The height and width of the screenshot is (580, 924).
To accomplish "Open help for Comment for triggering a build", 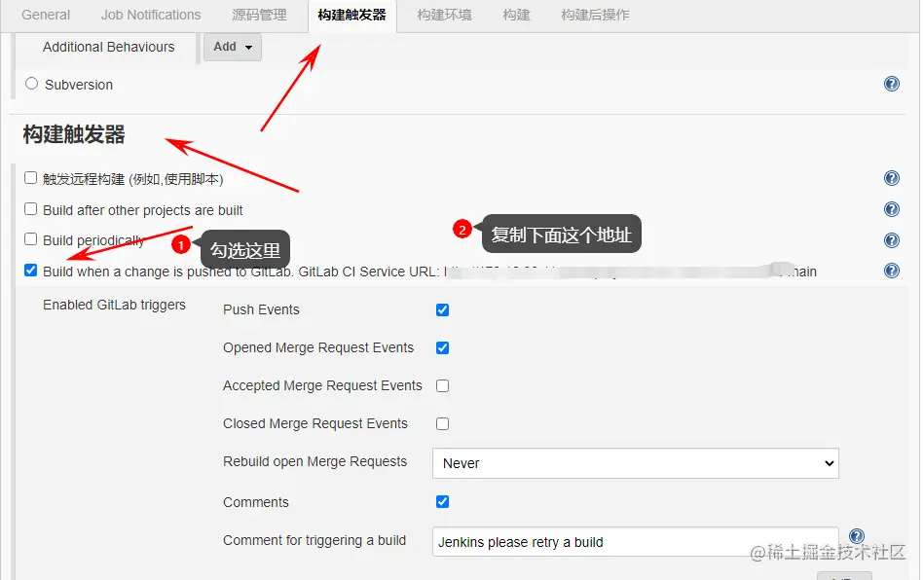I will click(856, 536).
